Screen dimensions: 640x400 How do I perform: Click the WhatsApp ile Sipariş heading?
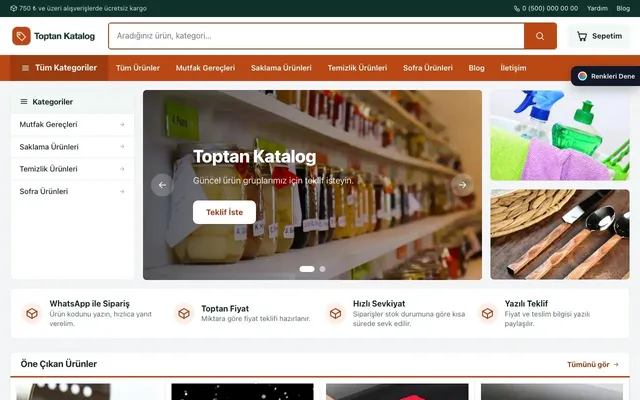point(89,304)
